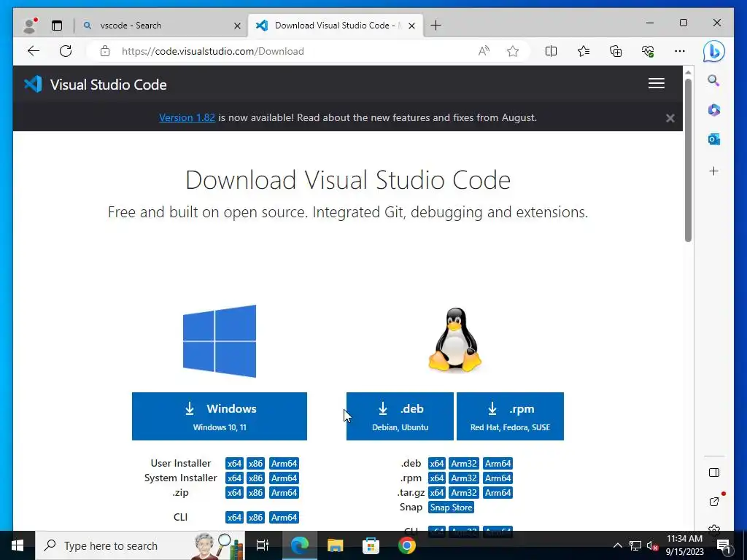The image size is (747, 560).
Task: Download the .rpm package for Red Hat
Action: (510, 416)
